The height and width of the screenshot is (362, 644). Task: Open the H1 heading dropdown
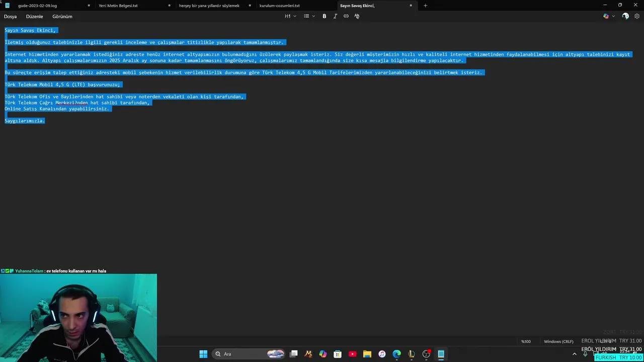tap(290, 16)
